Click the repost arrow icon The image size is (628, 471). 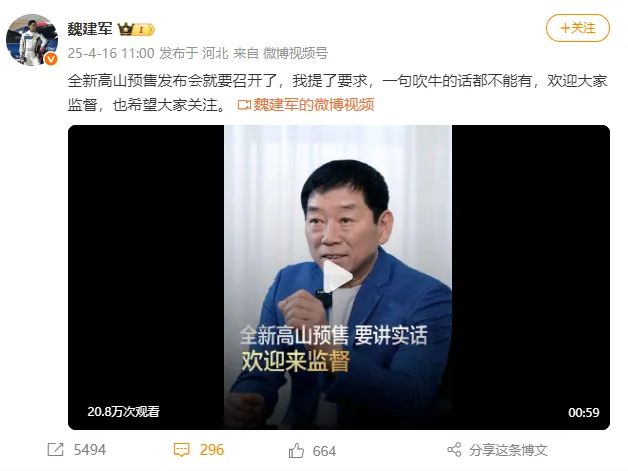click(55, 449)
